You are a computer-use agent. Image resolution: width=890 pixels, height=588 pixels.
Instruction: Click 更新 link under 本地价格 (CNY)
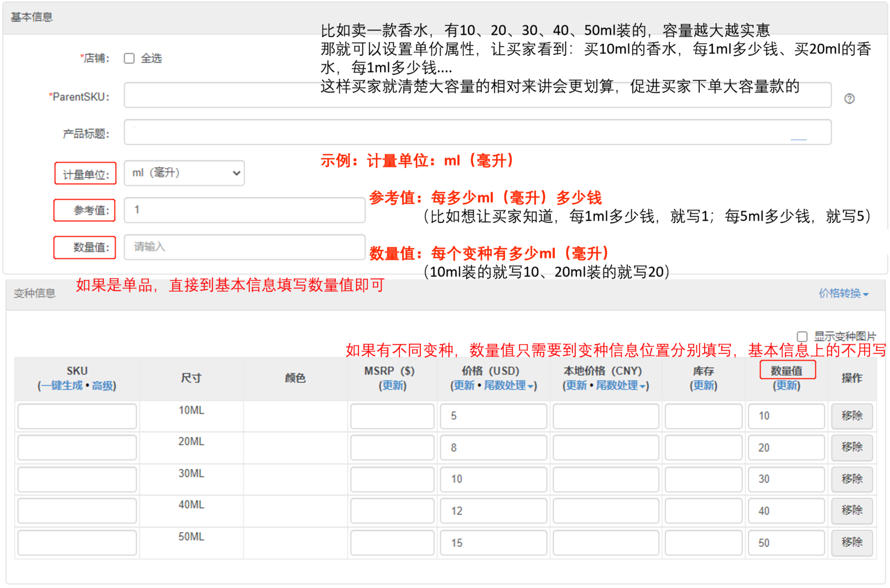pyautogui.click(x=576, y=386)
